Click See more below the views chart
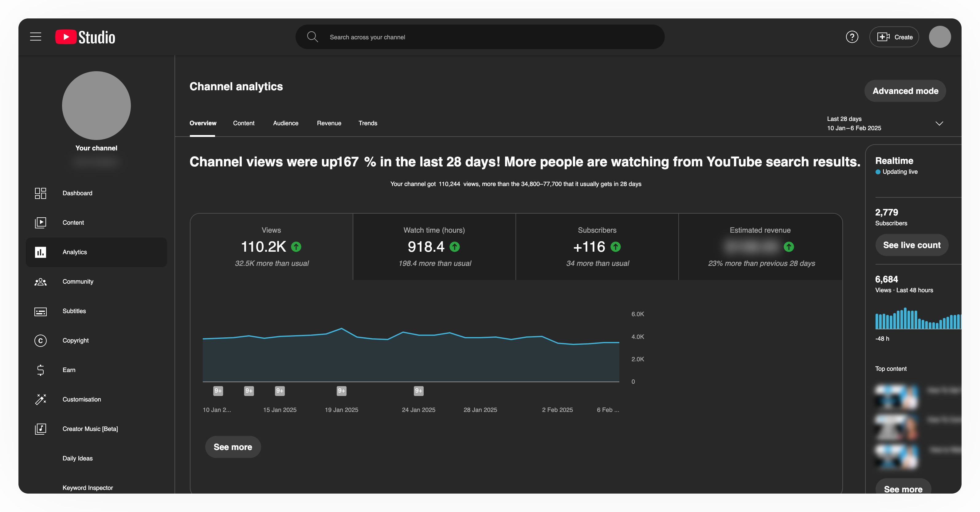980x512 pixels. 233,447
